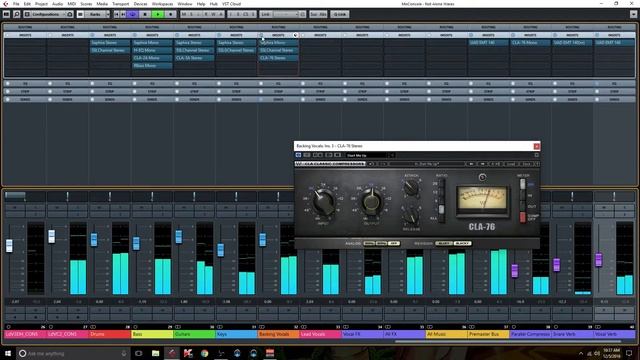Click the CLA-76 Release knob
640x360 pixels.
tap(411, 216)
